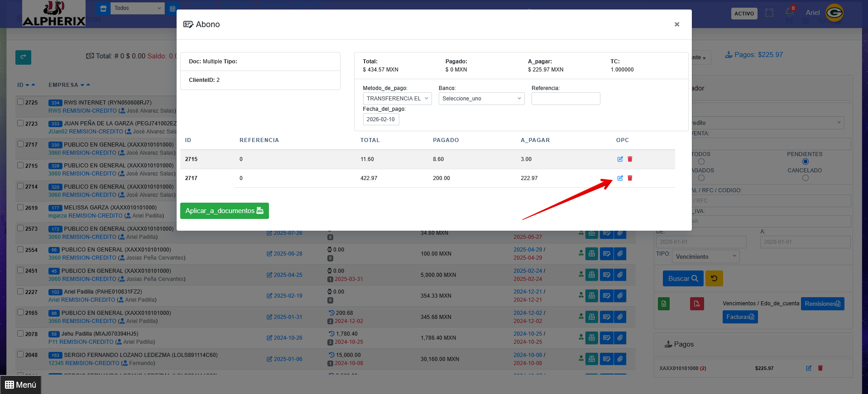
Task: Open the Metodo_de_pago dropdown
Action: 397,99
